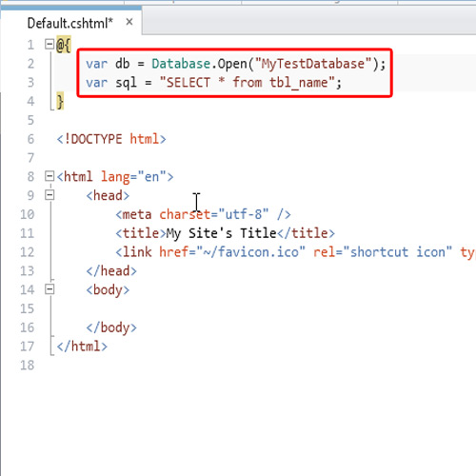Collapse the body element on line 14
476x476 pixels.
(x=50, y=289)
